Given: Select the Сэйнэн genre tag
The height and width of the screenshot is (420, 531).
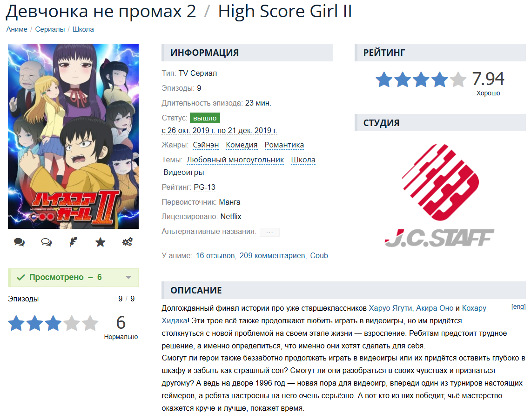Looking at the screenshot, I should (x=206, y=145).
